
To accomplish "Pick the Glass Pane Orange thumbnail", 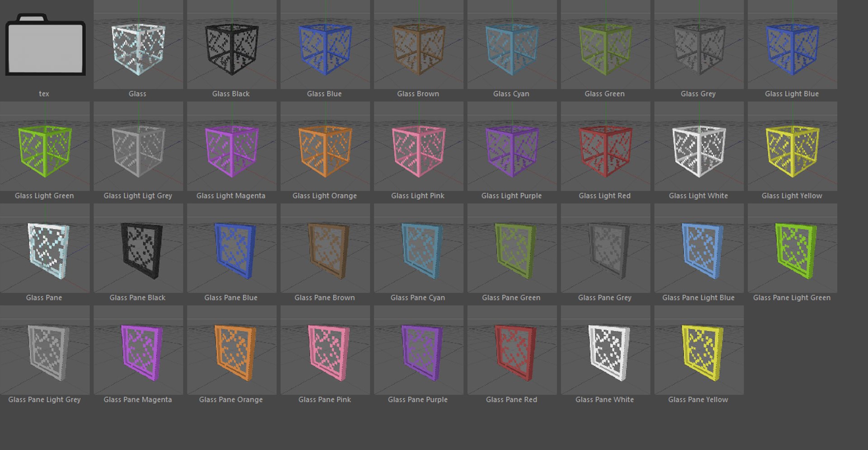I will 232,350.
